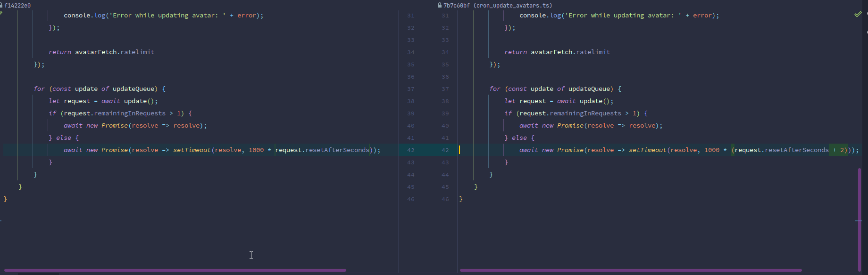Select the f14222e0 revision title

pyautogui.click(x=18, y=6)
